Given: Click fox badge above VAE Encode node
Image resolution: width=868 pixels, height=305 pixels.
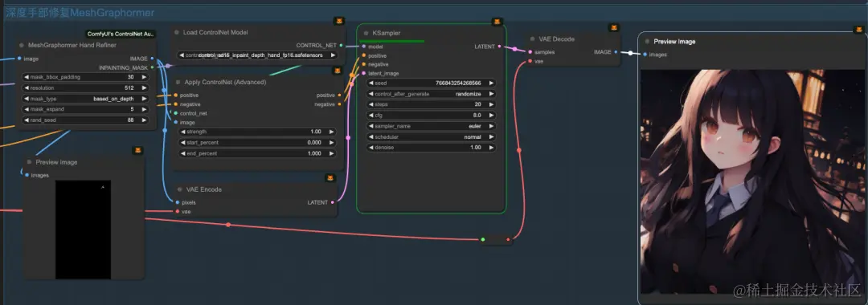Looking at the screenshot, I should click(330, 178).
